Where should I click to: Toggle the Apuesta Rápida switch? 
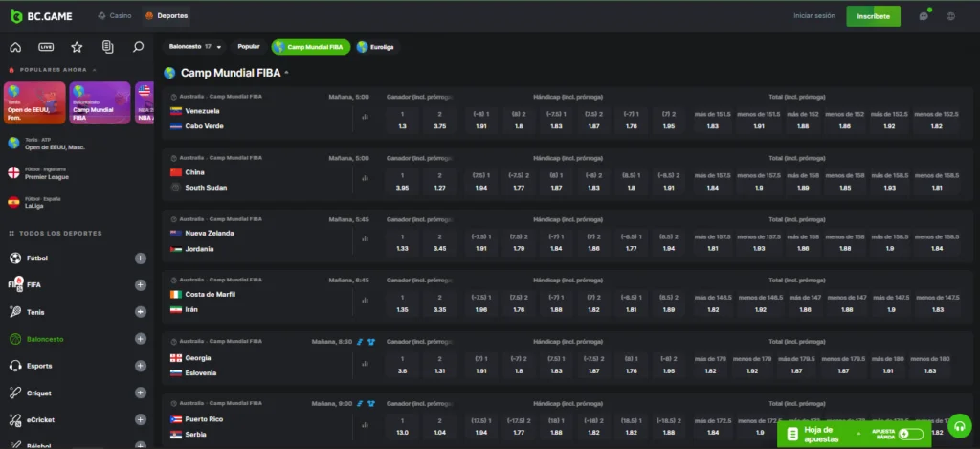click(914, 434)
